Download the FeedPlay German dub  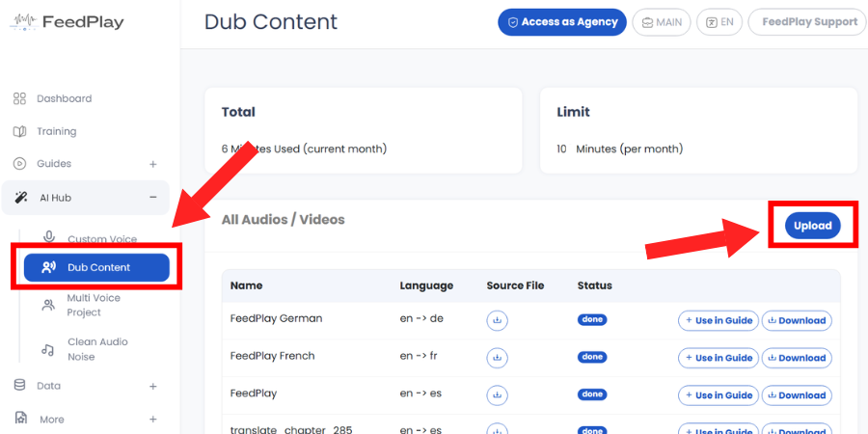[x=797, y=320]
